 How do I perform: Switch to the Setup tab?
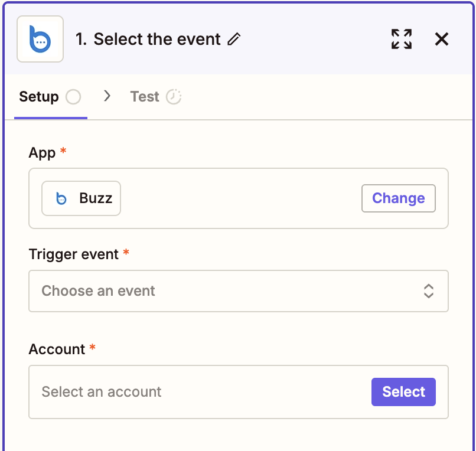pyautogui.click(x=39, y=97)
